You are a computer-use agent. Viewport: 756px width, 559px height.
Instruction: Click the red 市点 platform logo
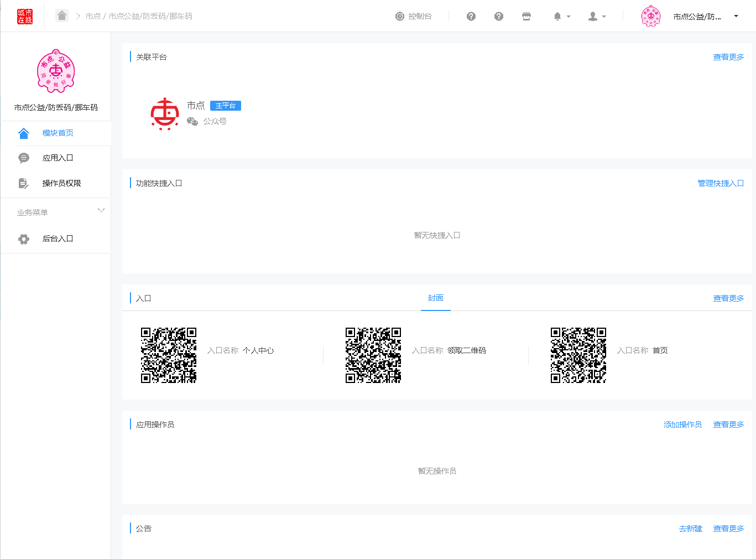coord(165,113)
